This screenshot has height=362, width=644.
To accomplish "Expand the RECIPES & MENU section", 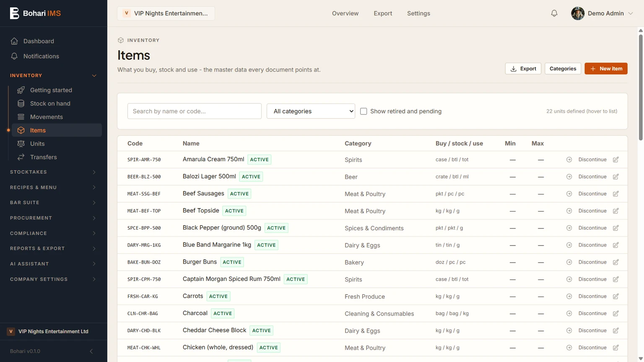I will point(54,188).
